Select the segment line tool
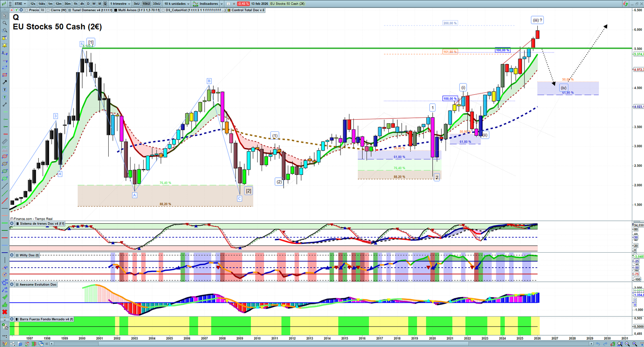Image resolution: width=644 pixels, height=347 pixels. (x=4, y=104)
